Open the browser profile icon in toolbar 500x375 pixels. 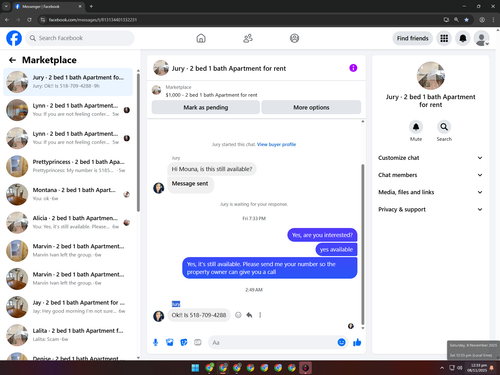[x=482, y=20]
